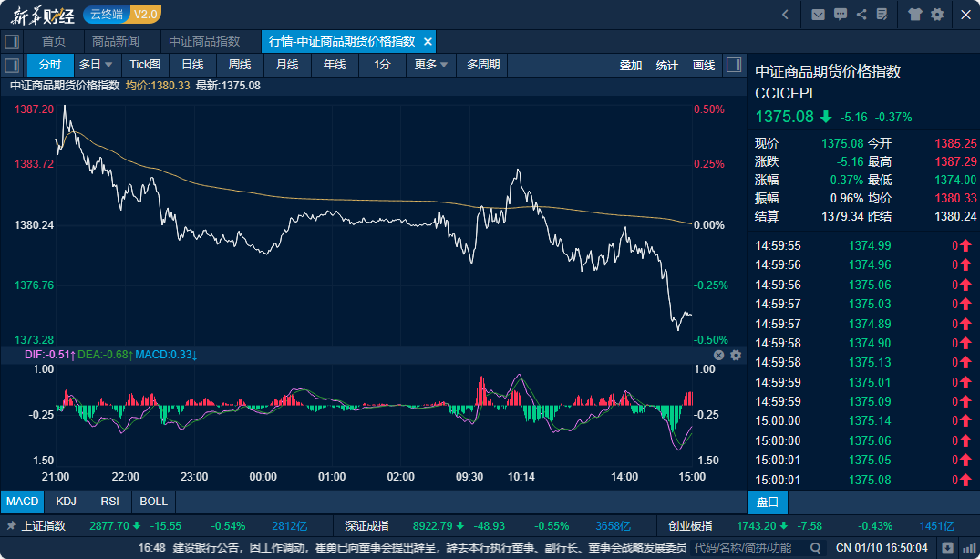Toggle the left panel beside 分时 button
This screenshot has height=559, width=980.
[12, 65]
